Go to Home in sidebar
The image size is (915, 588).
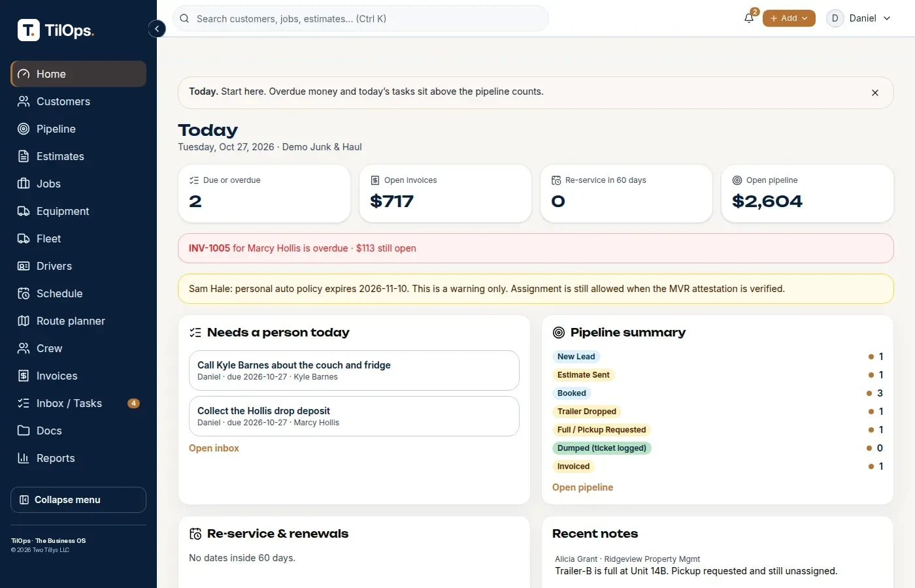tap(78, 74)
